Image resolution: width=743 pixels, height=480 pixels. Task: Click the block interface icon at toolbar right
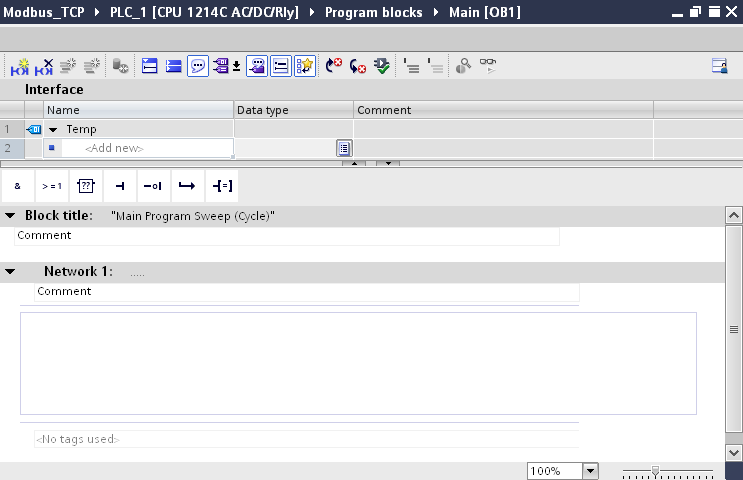click(x=719, y=66)
